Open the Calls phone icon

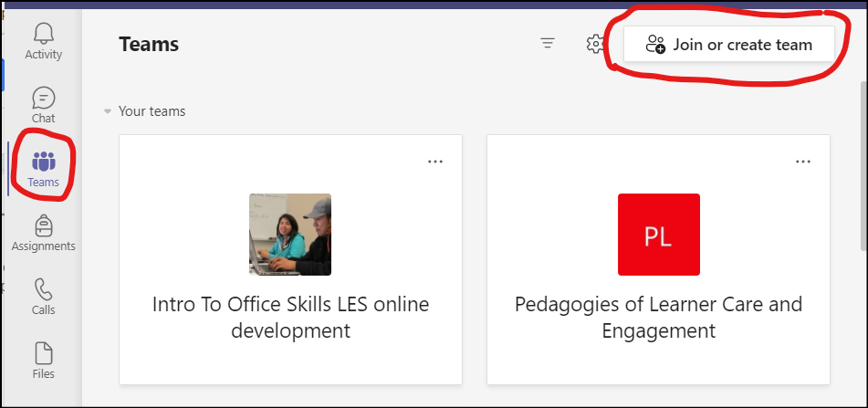pyautogui.click(x=43, y=289)
